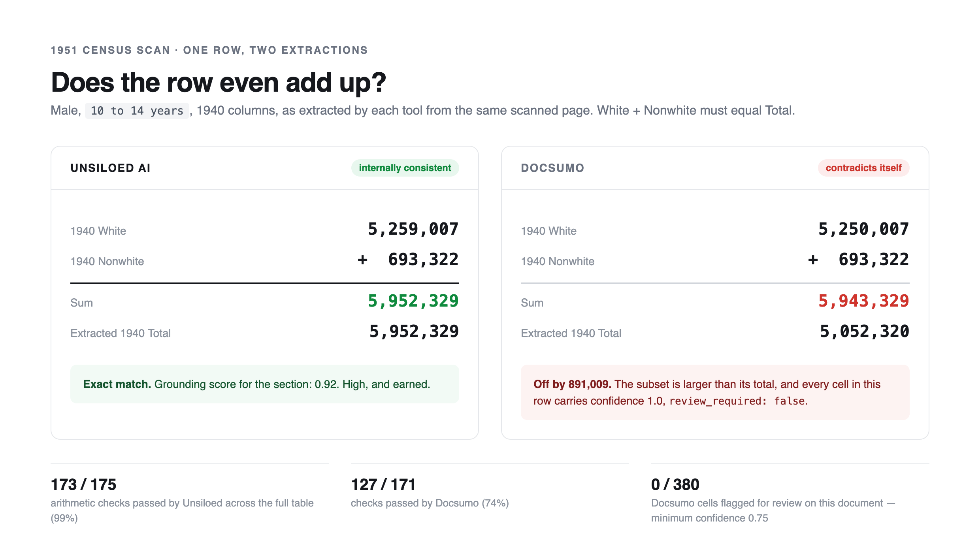This screenshot has width=980, height=546.
Task: Click the 127 / 171 statistic
Action: tap(383, 484)
